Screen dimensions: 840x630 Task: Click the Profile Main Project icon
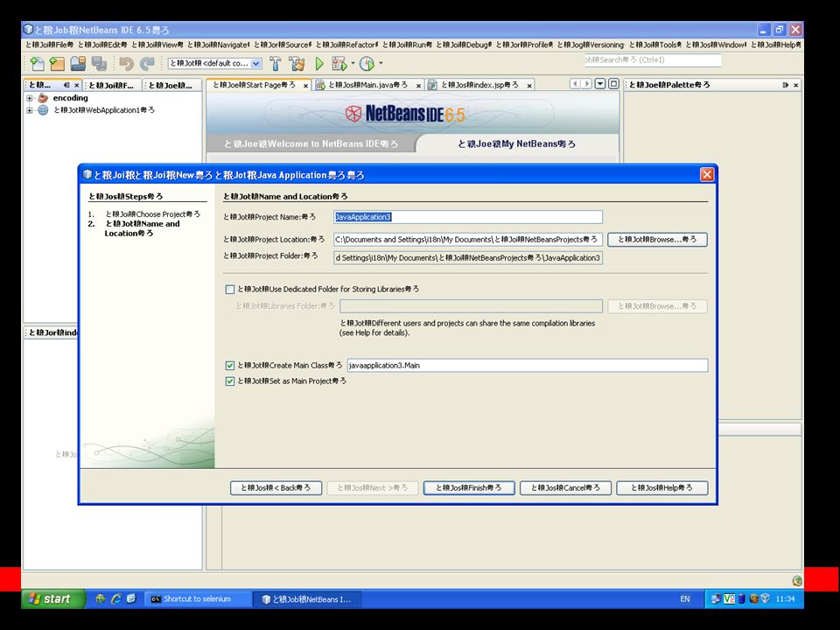(367, 64)
